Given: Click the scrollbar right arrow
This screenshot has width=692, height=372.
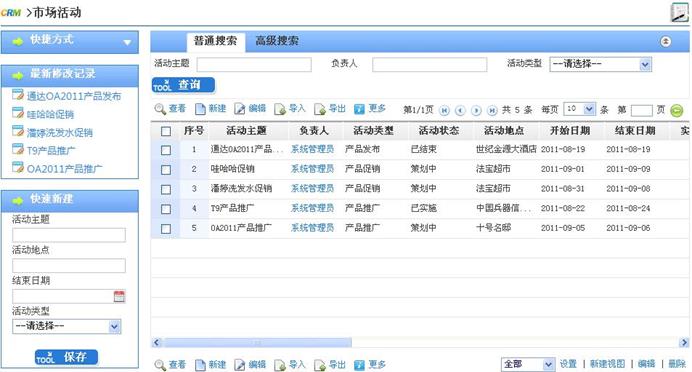Looking at the screenshot, I should tap(684, 342).
